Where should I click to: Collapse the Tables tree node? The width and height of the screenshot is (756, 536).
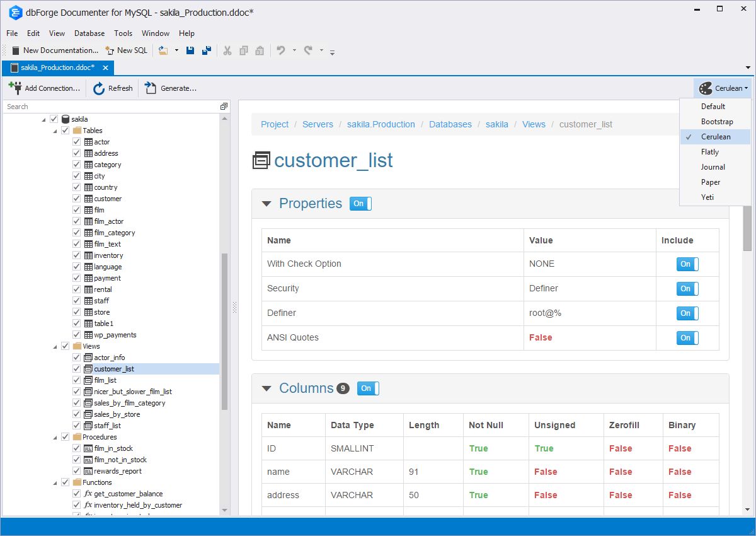point(55,130)
